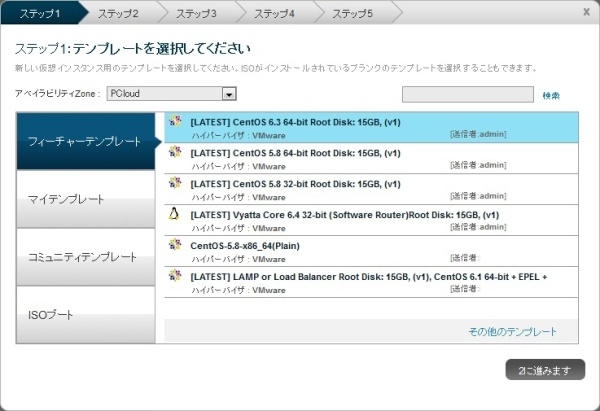
Task: Go to ステップ5 in wizard header
Action: point(352,13)
